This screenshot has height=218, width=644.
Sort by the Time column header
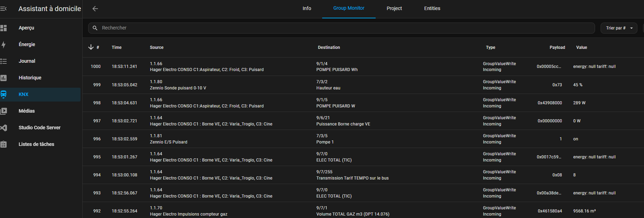tap(117, 47)
